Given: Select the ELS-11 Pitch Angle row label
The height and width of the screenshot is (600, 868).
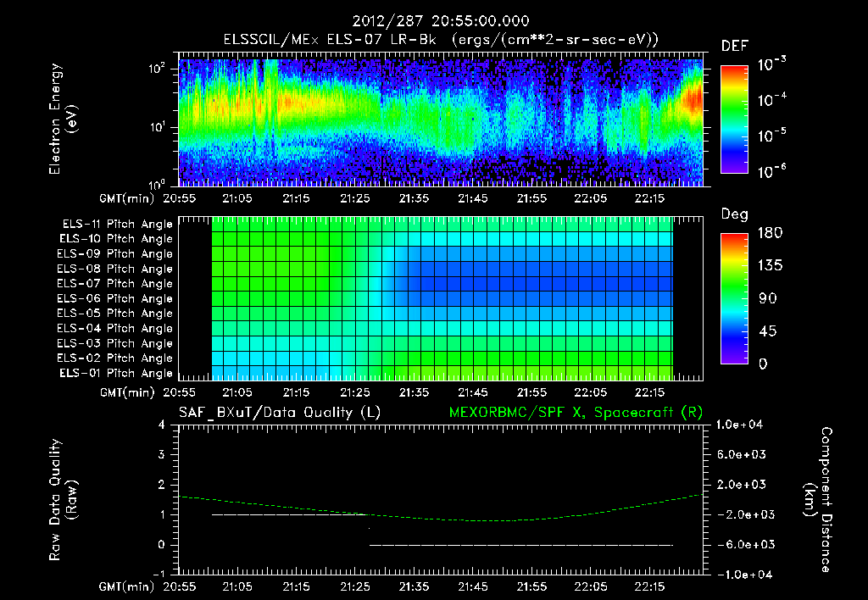Looking at the screenshot, I should [x=117, y=225].
